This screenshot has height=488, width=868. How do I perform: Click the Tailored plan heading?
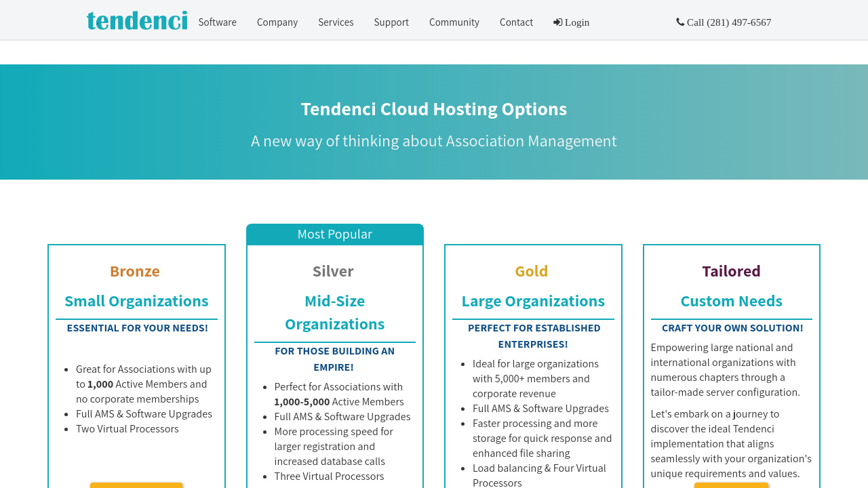pos(731,271)
